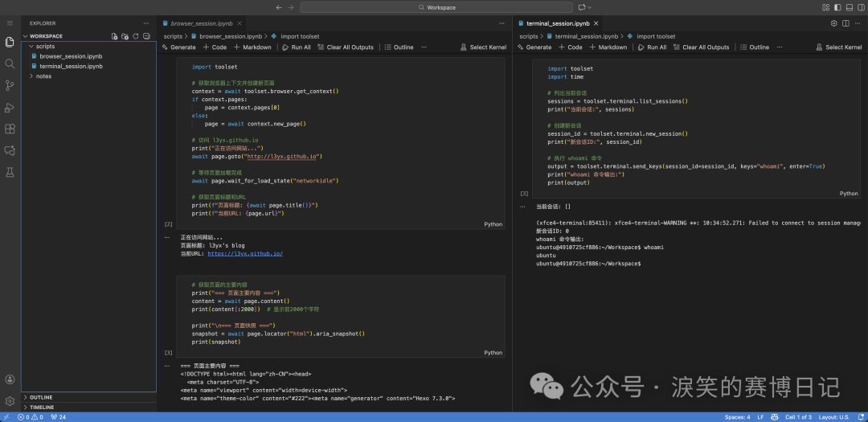Toggle the secondary side bar visibility
The width and height of the screenshot is (868, 422).
click(x=861, y=7)
